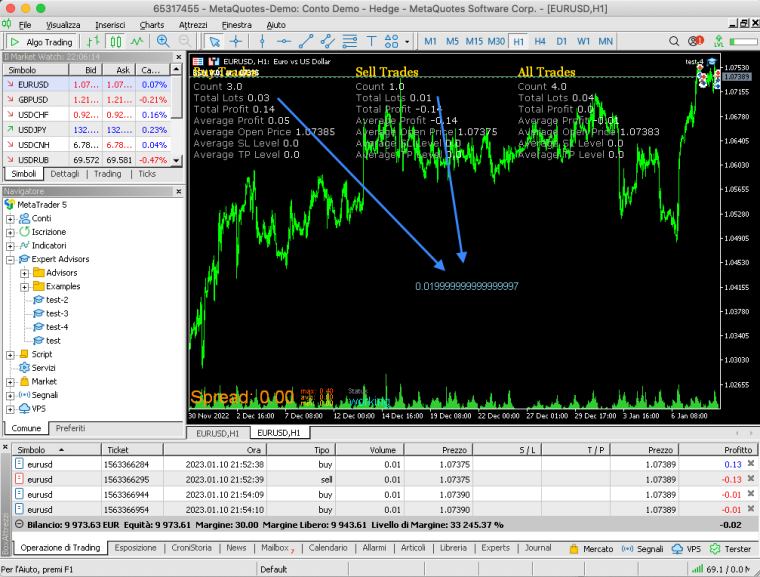Screen dimensions: 760x577
Task: Expand the Market tree node
Action: 10,382
